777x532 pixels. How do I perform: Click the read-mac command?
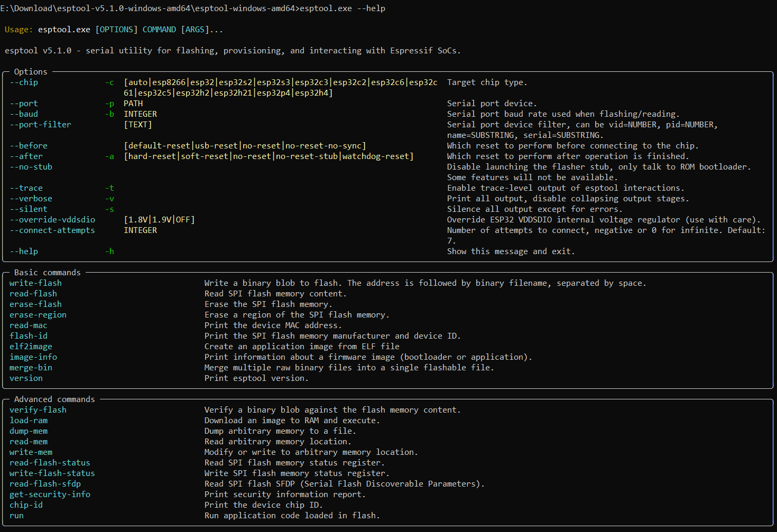point(28,325)
